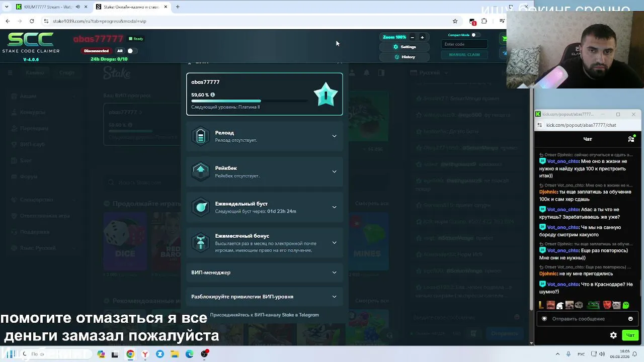Reload the Stake page
644x362 pixels.
pyautogui.click(x=32, y=21)
